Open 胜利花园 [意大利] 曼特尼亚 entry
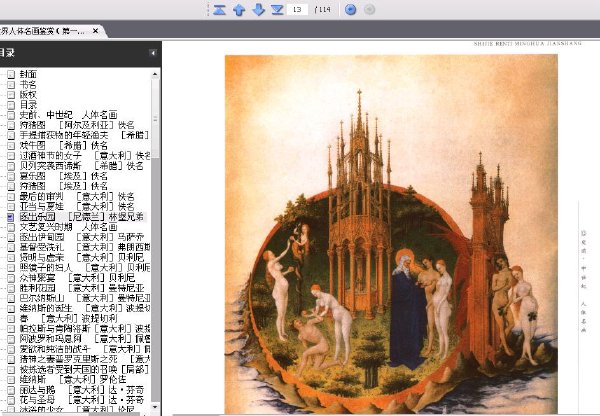Screen dimensions: 600x416 pos(82,288)
